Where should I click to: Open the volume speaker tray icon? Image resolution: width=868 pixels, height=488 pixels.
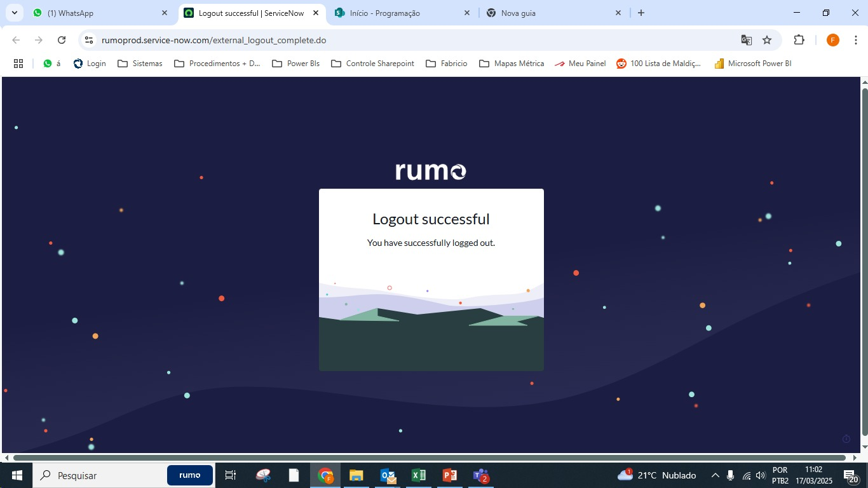(761, 475)
